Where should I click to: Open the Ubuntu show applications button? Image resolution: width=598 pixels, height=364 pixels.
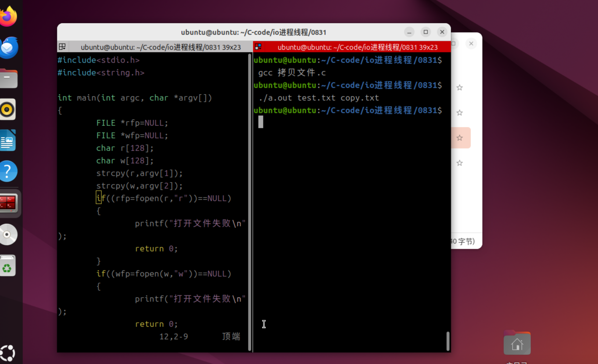[7, 353]
